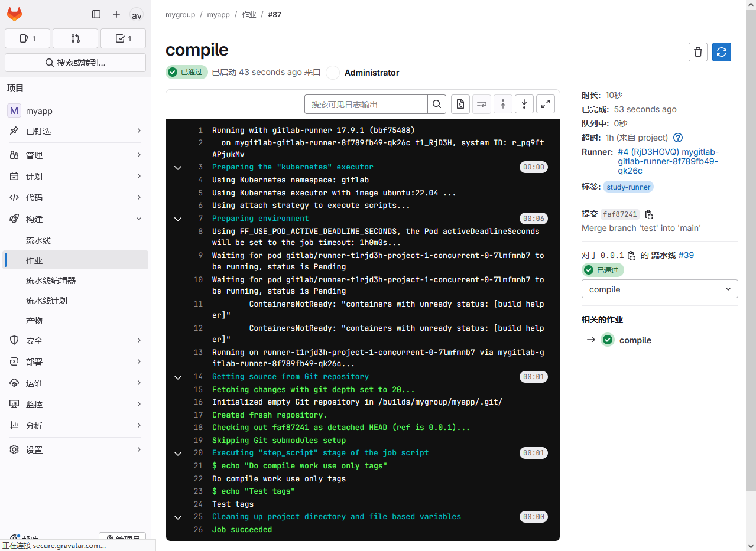
Task: Click the job 已通过 status badge
Action: point(187,72)
